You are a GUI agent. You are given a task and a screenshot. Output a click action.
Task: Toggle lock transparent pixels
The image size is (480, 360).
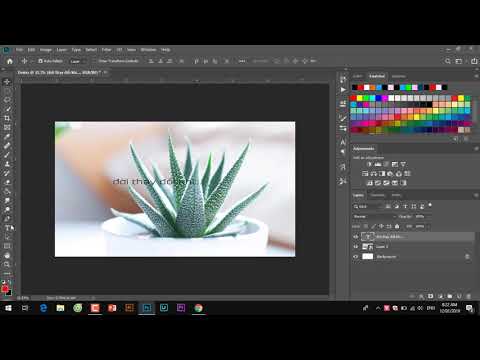(366, 226)
